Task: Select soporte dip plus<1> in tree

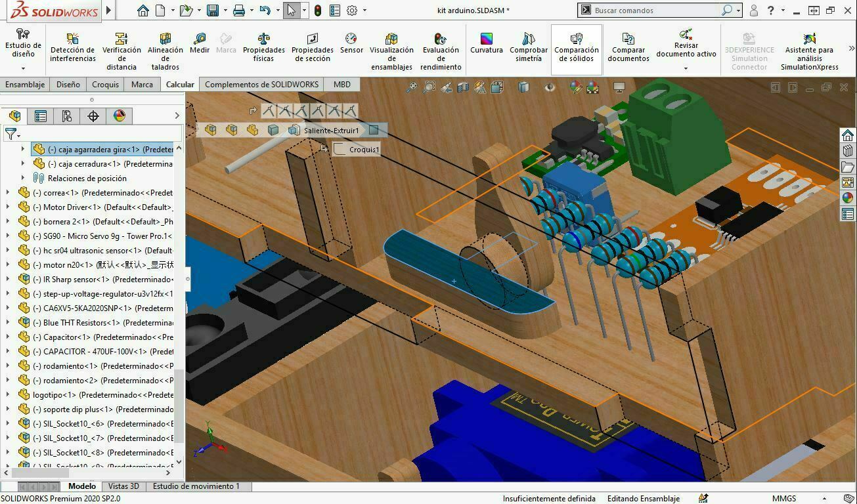Action: pyautogui.click(x=102, y=409)
